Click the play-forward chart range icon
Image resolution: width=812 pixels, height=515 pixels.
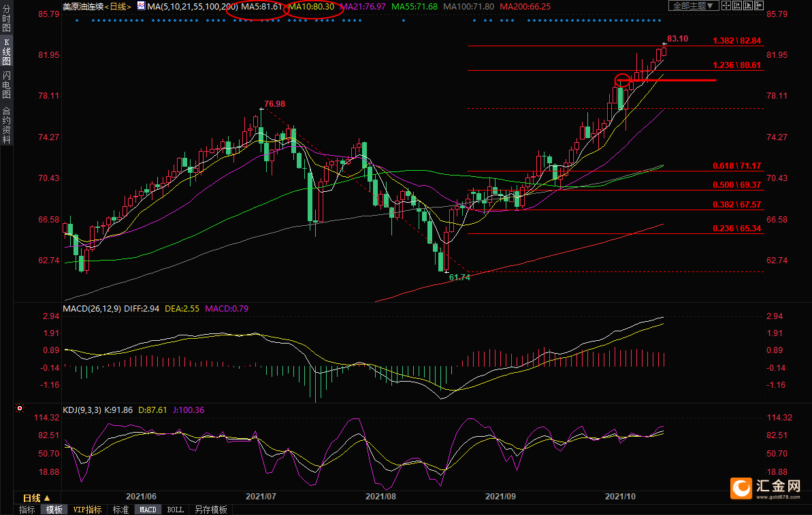(748, 5)
